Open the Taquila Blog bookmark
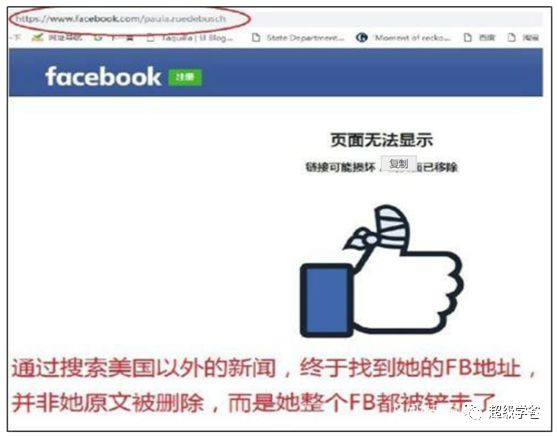Image resolution: width=558 pixels, height=436 pixels. [190, 37]
